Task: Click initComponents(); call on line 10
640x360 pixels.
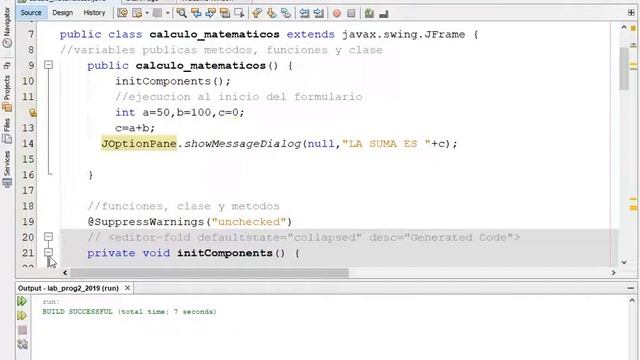Action: pos(173,81)
